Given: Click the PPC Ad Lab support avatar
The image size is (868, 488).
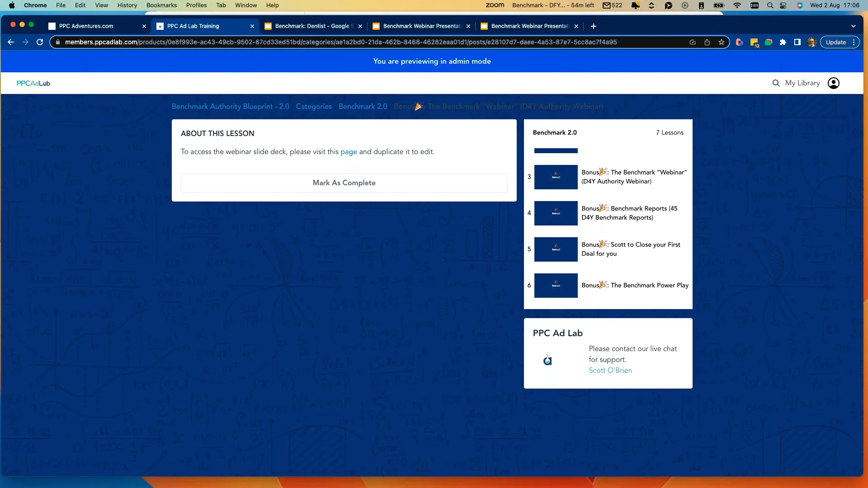Looking at the screenshot, I should (547, 360).
